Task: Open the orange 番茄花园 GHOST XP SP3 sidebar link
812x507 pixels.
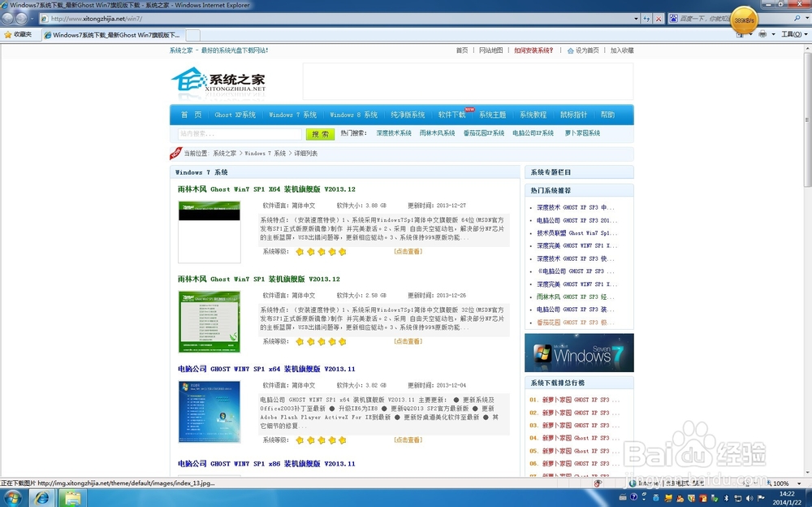Action: [576, 323]
